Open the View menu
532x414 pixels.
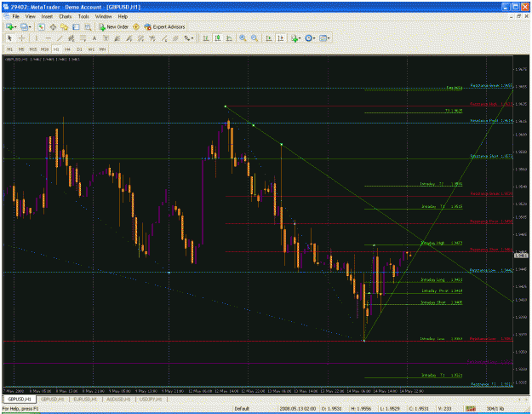click(30, 16)
